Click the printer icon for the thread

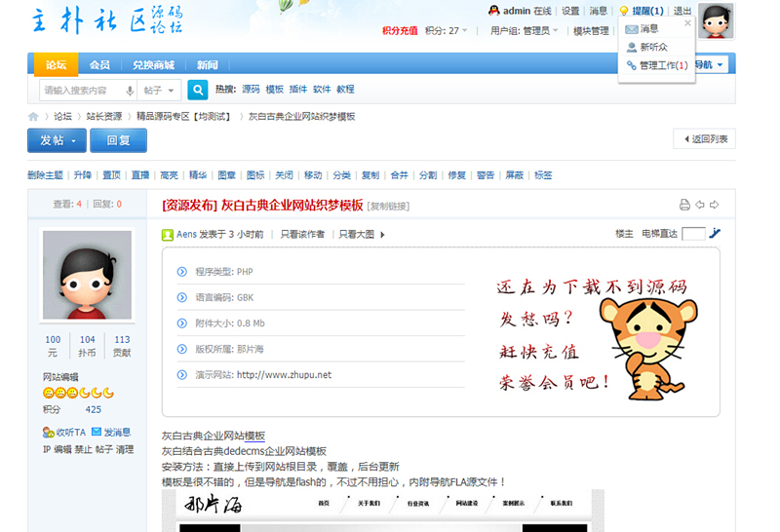(x=685, y=205)
